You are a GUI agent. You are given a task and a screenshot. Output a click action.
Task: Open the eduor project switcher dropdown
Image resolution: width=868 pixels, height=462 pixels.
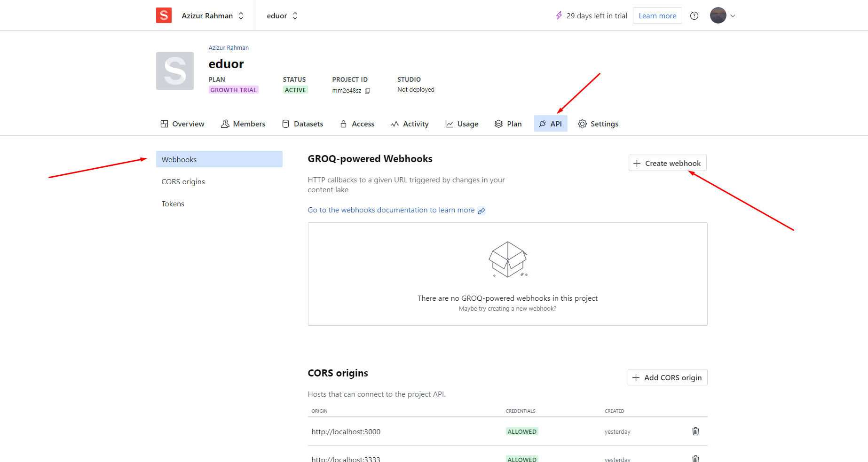click(x=282, y=16)
